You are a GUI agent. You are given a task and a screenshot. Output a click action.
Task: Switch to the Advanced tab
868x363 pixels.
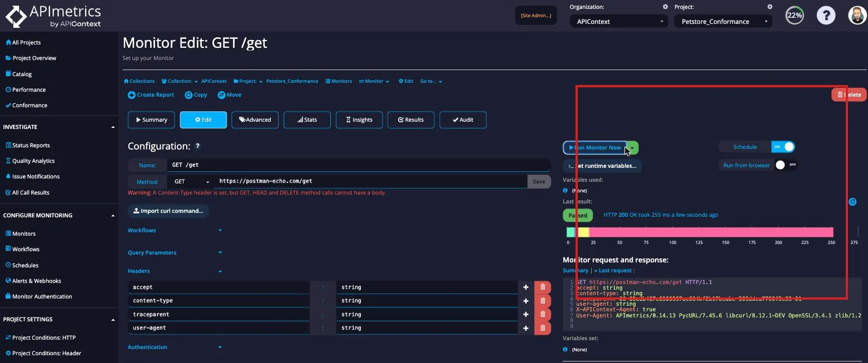click(x=255, y=120)
